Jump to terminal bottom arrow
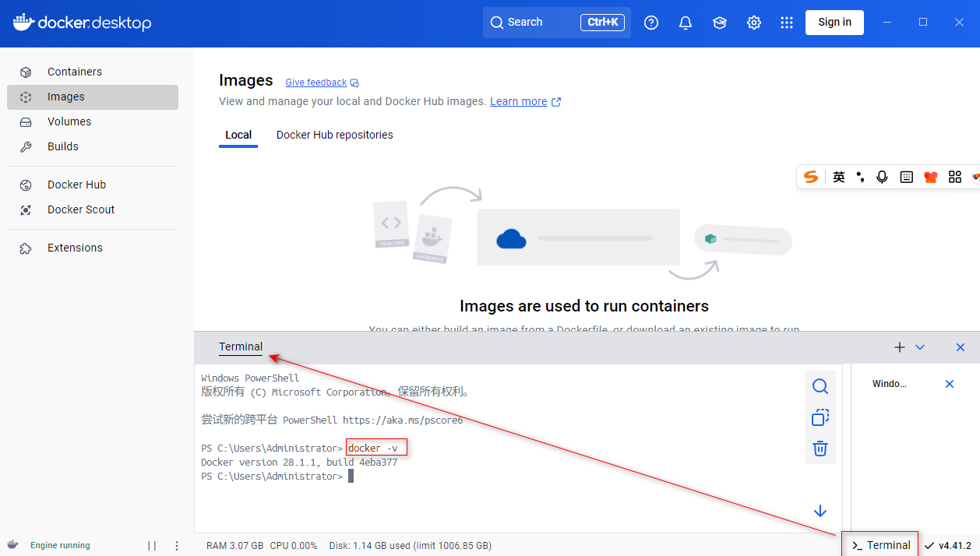Viewport: 980px width, 556px height. (x=820, y=511)
